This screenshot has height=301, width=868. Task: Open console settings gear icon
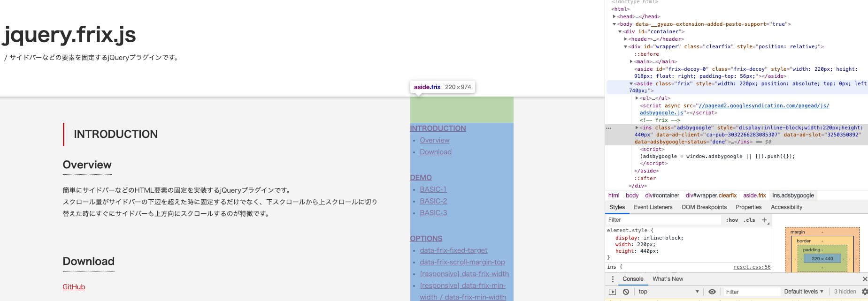pyautogui.click(x=864, y=292)
